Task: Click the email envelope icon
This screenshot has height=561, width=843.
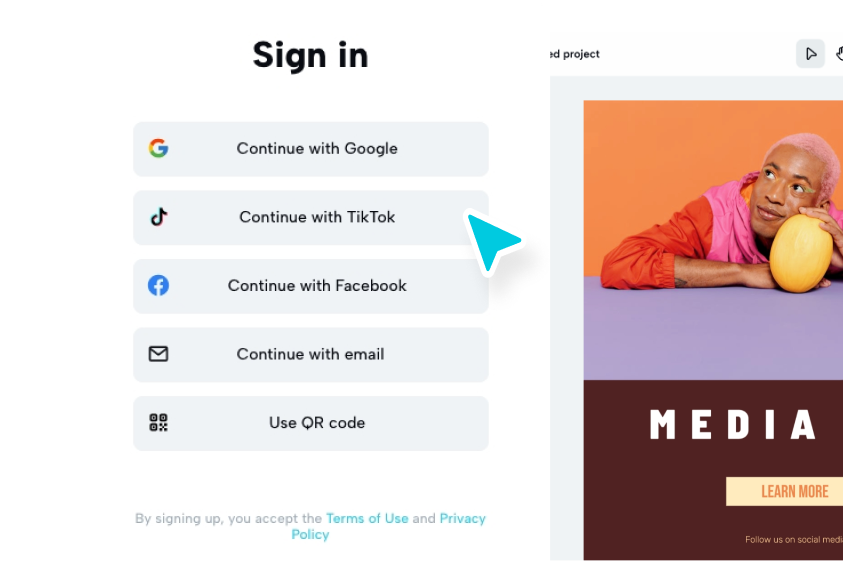Action: [159, 354]
